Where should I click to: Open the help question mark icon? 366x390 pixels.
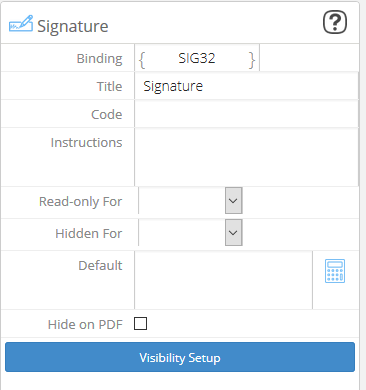coord(335,22)
